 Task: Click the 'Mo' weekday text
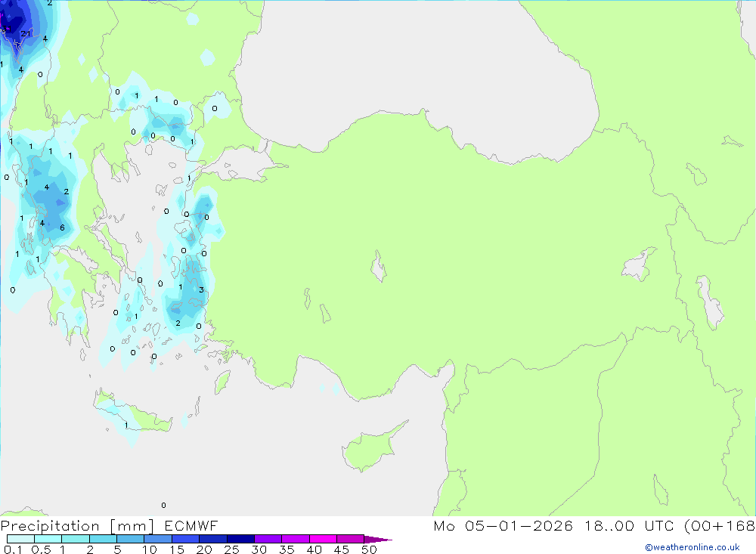click(444, 525)
